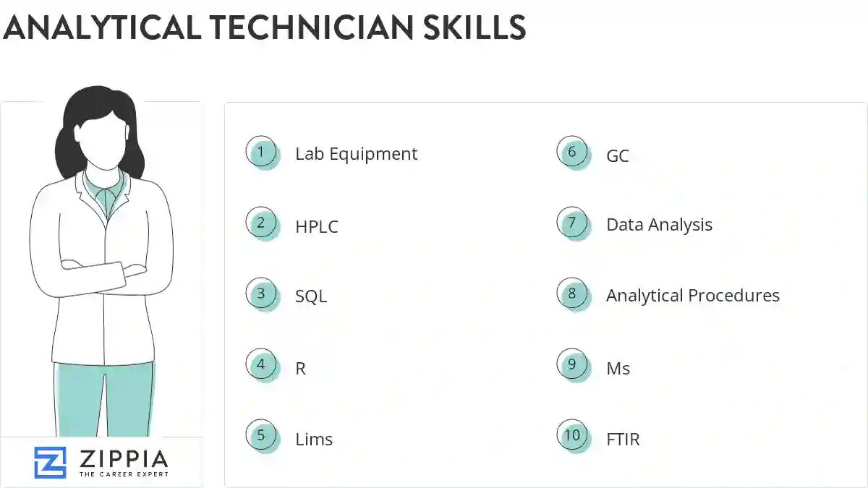Click the Lab Equipment skill label
The height and width of the screenshot is (488, 868).
356,154
